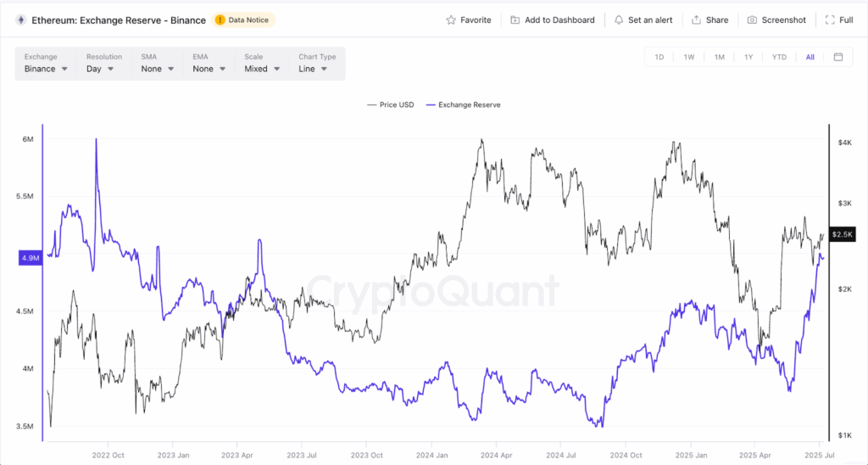Screen dimensions: 868x465
Task: Click the Add to Dashboard icon
Action: 515,20
